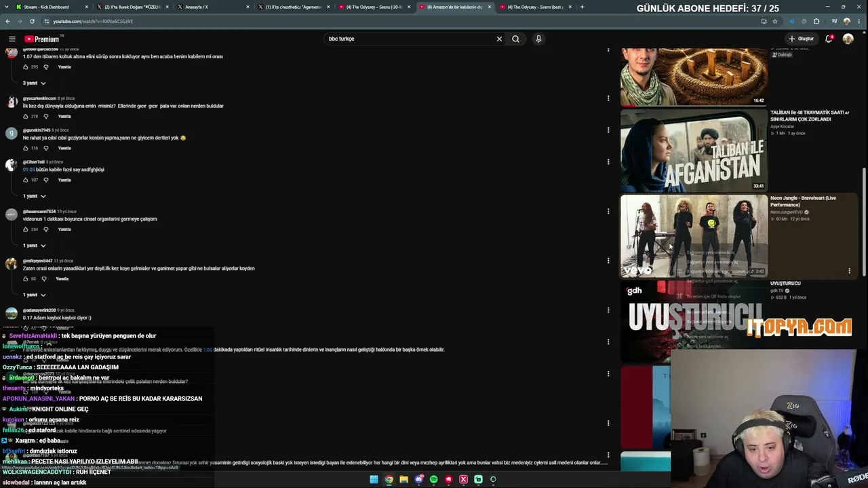Reply to the gunekin7945 comment
868x488 pixels.
tap(64, 148)
